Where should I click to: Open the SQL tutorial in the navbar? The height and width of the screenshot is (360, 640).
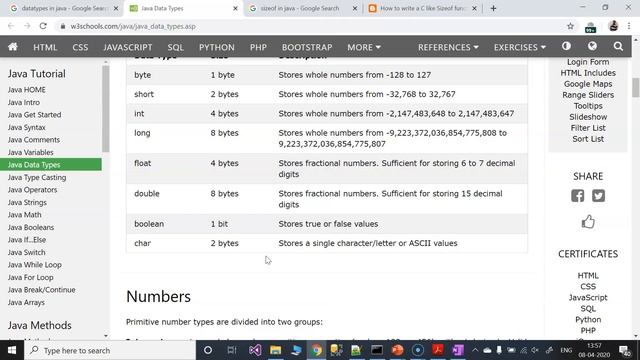click(x=176, y=47)
